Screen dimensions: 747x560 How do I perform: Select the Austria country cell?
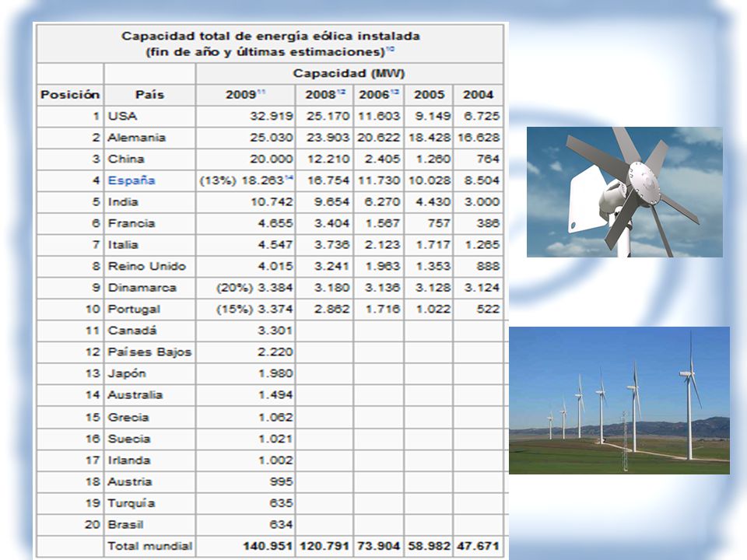coord(149,481)
